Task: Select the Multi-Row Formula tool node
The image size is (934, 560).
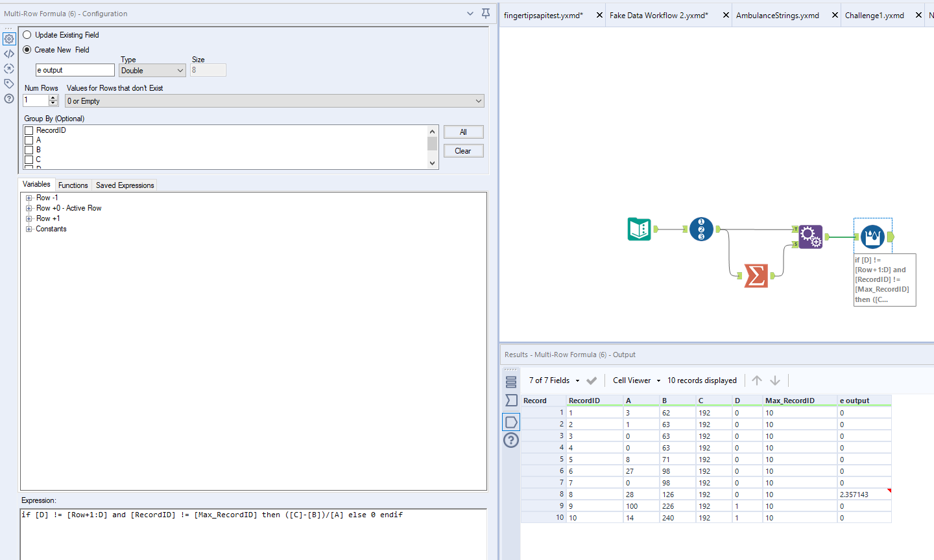Action: [872, 237]
